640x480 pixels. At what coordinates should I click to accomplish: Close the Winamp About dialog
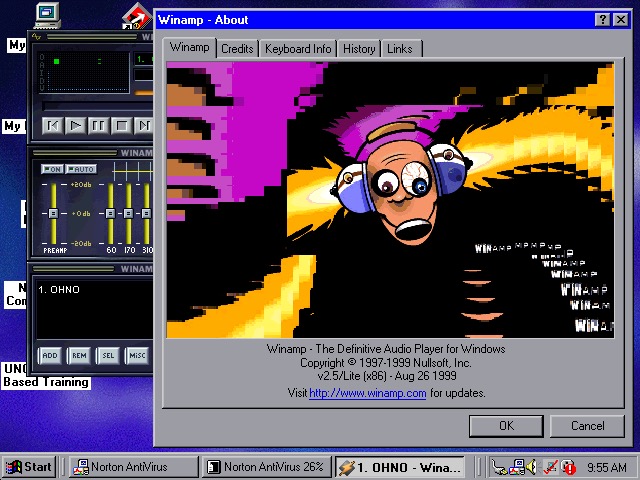[x=621, y=20]
